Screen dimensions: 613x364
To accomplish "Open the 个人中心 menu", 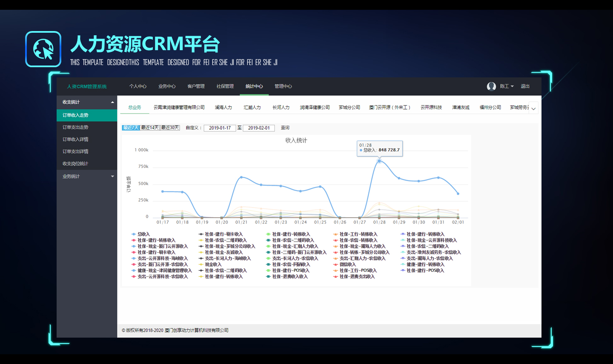I will (x=138, y=86).
